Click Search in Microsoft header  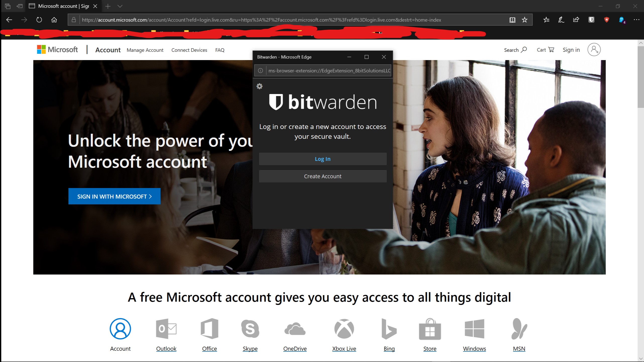pyautogui.click(x=515, y=50)
